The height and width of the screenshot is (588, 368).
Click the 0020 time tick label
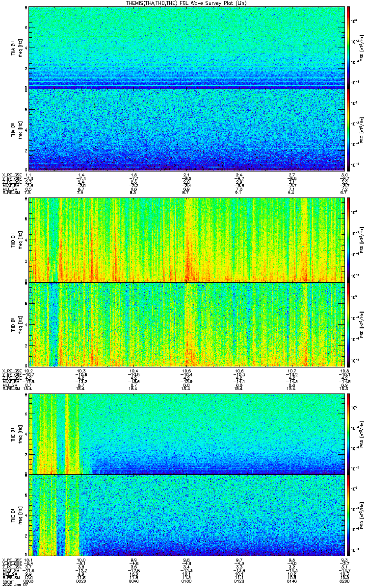click(81, 581)
